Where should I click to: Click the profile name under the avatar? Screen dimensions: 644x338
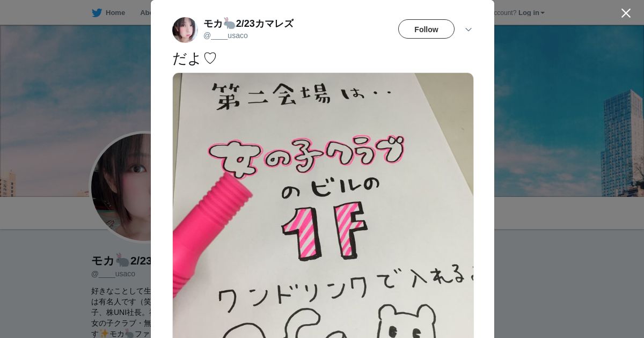tap(121, 261)
